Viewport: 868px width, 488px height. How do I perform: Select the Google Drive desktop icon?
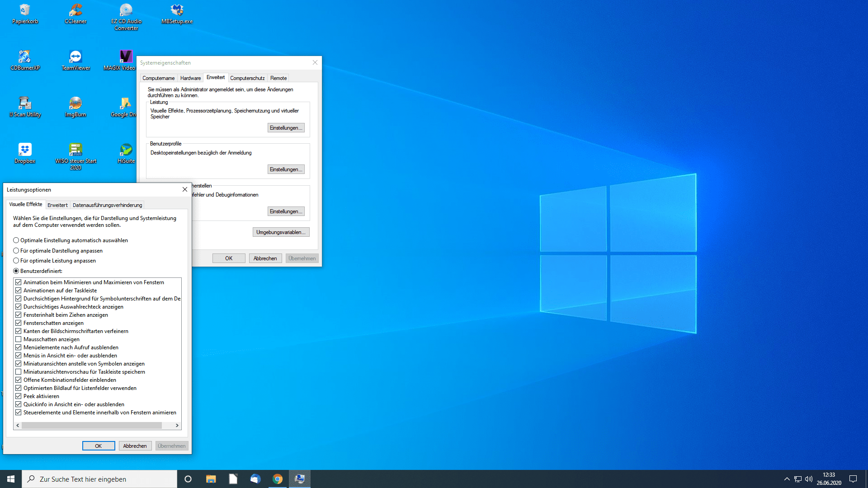point(123,107)
